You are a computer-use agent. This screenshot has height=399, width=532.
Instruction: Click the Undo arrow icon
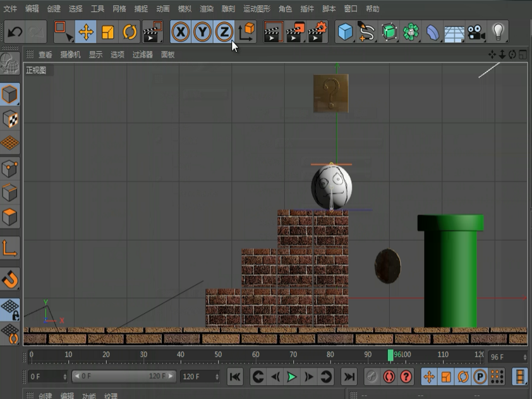coord(15,32)
